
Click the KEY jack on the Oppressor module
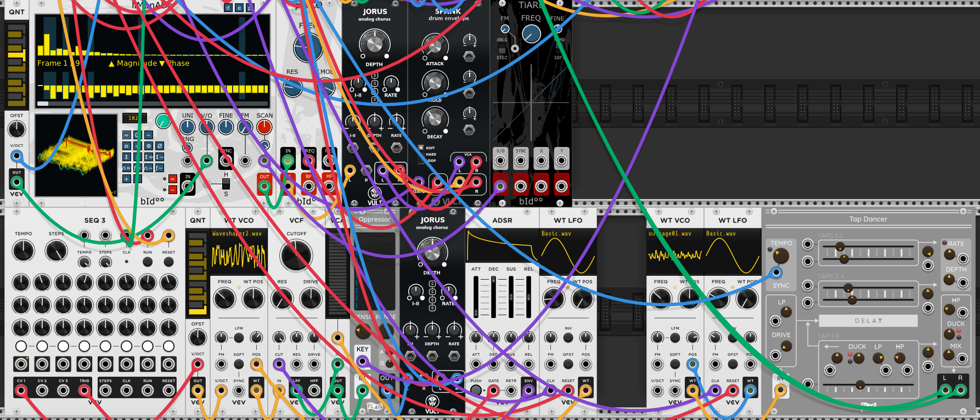362,361
